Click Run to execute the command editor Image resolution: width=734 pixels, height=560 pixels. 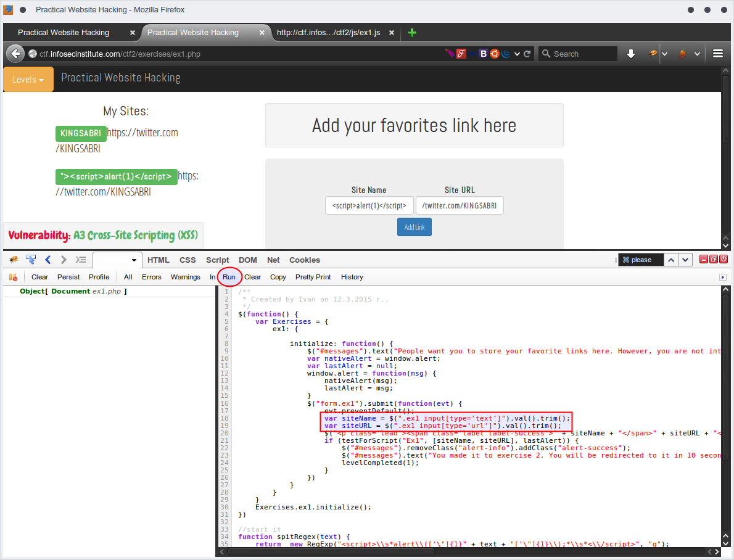[x=229, y=277]
